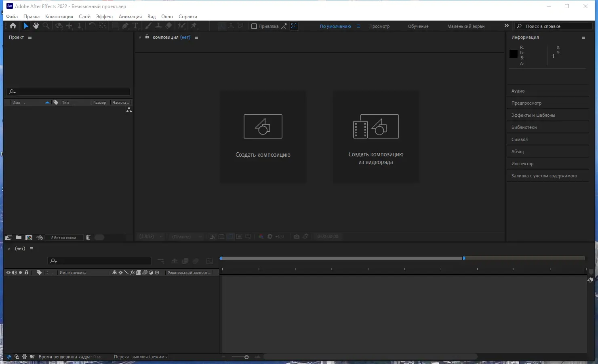
Task: Open the композиция panel menu
Action: click(196, 37)
